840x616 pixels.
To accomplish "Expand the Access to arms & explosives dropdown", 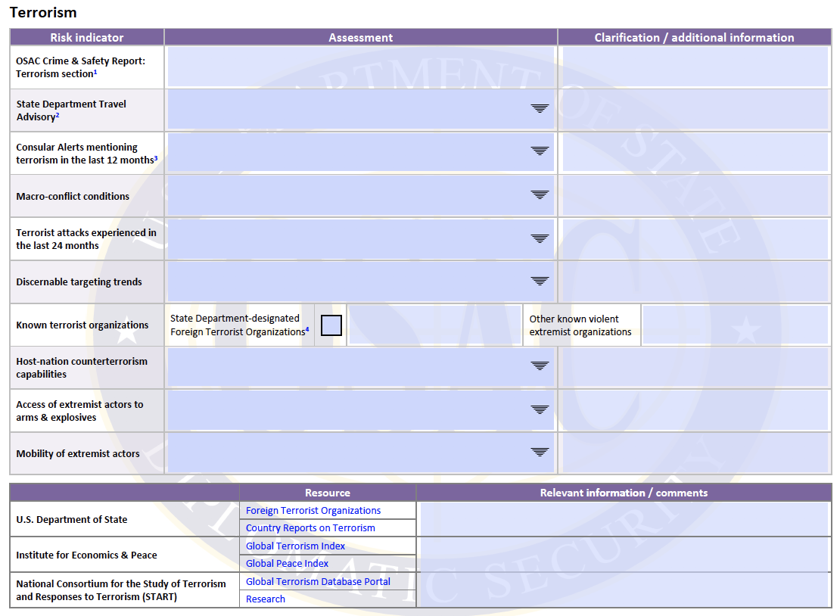I will pyautogui.click(x=540, y=409).
